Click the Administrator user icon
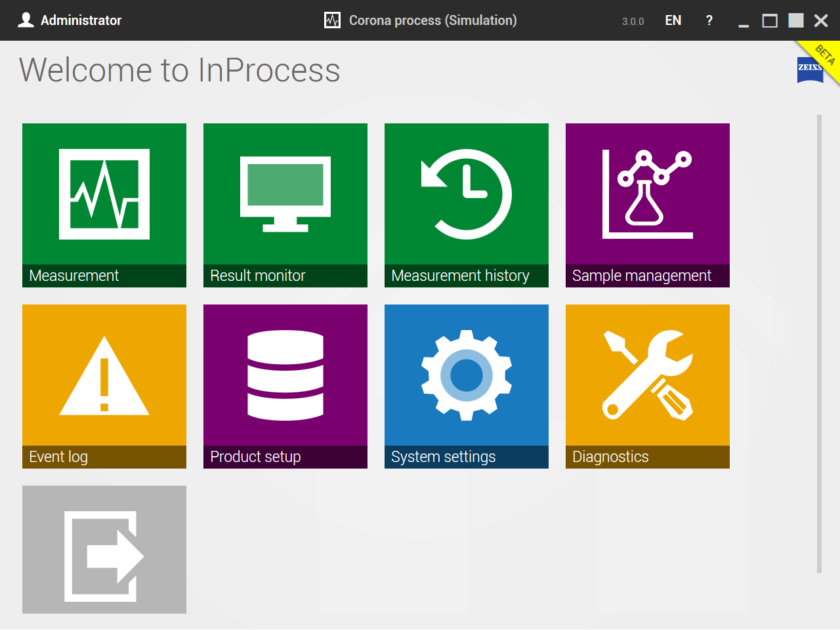 coord(26,20)
